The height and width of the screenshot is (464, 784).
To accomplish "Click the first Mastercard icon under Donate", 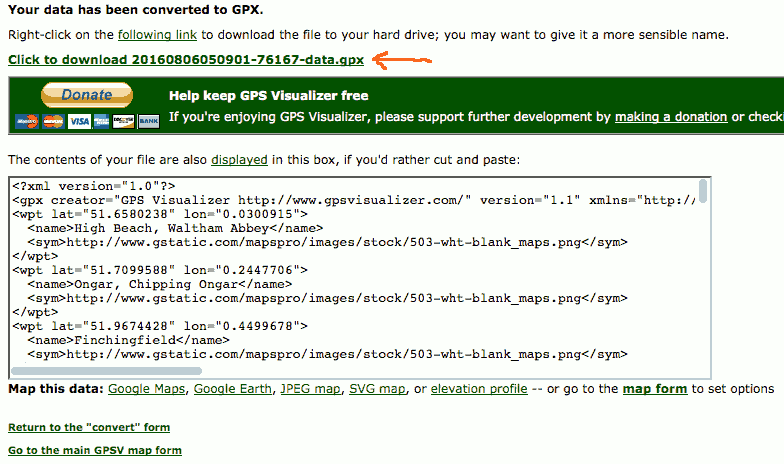I will [x=26, y=121].
